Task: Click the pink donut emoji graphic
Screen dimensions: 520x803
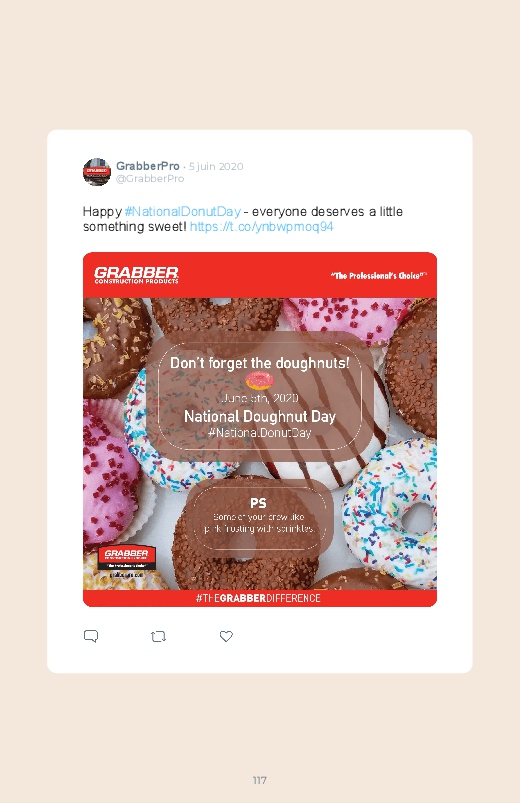Action: pos(259,381)
